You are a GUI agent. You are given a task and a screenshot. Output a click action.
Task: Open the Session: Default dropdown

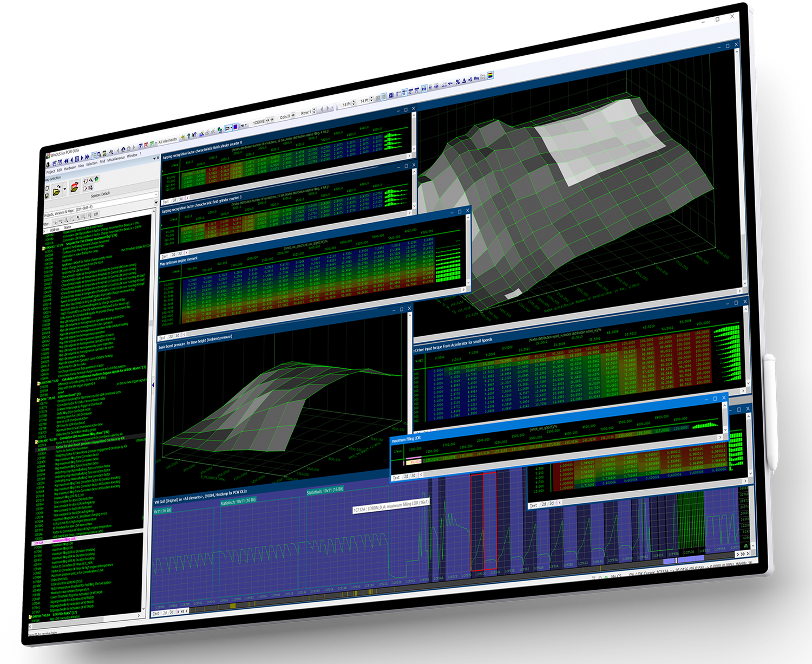[101, 194]
